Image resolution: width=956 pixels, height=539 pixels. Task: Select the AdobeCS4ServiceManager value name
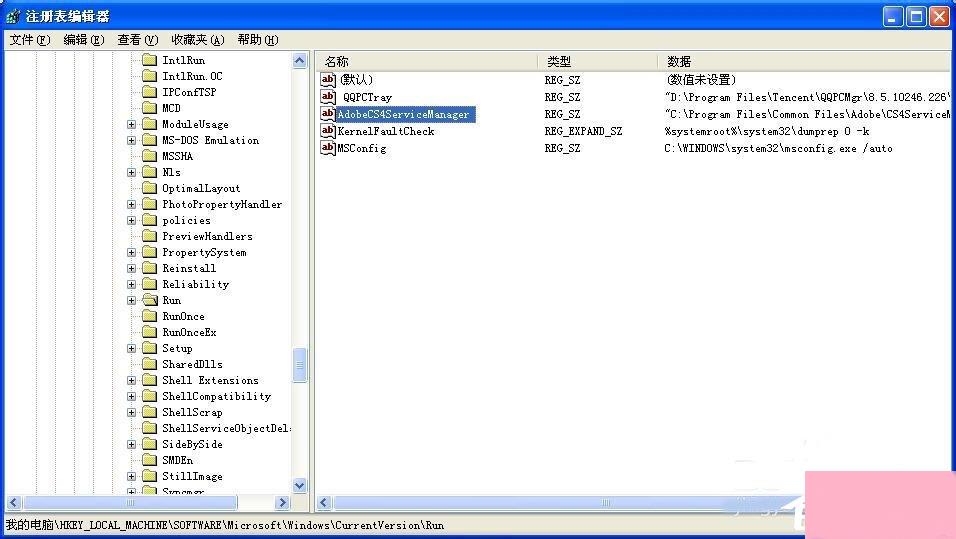pyautogui.click(x=405, y=114)
